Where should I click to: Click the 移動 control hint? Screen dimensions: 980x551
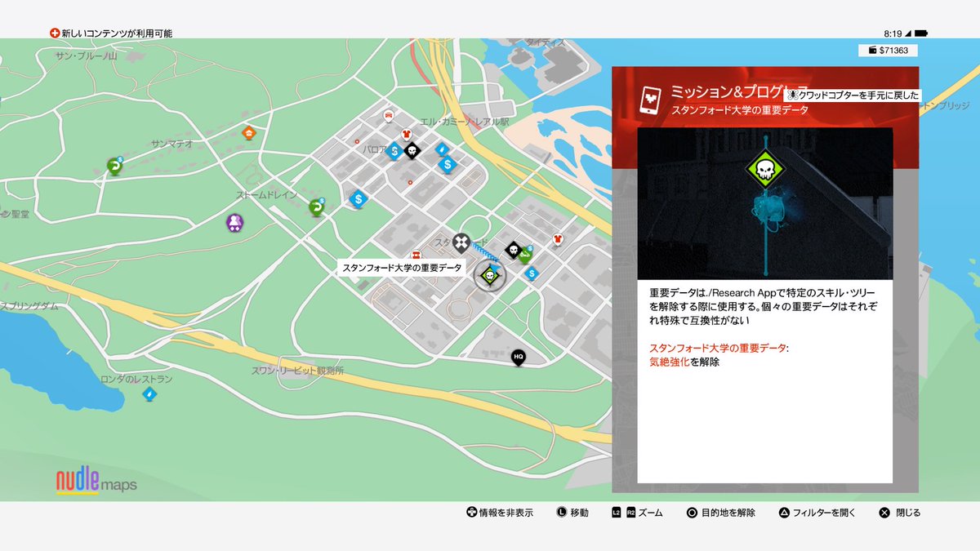[572, 513]
